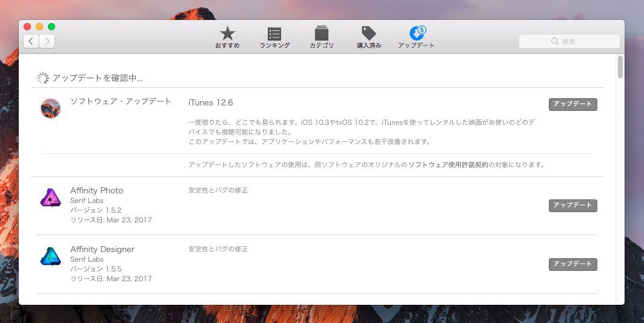644x323 pixels.
Task: Click the ソフトウェア・アップデート label
Action: [121, 101]
